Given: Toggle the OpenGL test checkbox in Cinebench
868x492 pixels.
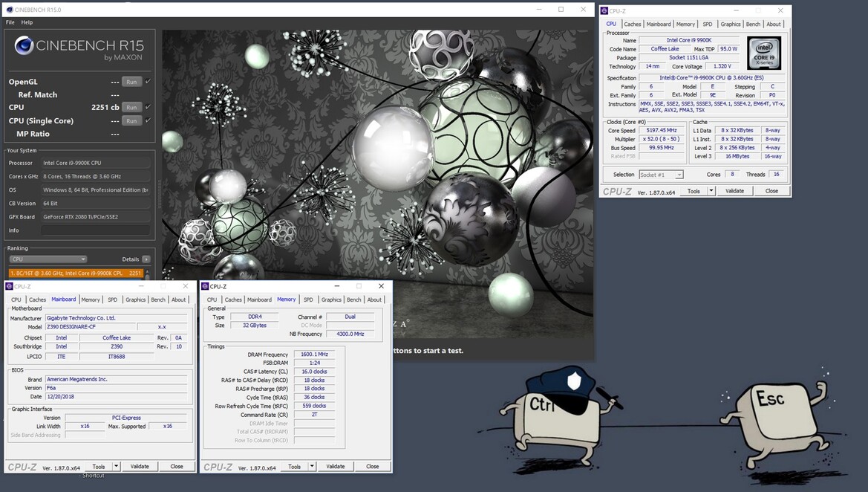Looking at the screenshot, I should tap(148, 82).
